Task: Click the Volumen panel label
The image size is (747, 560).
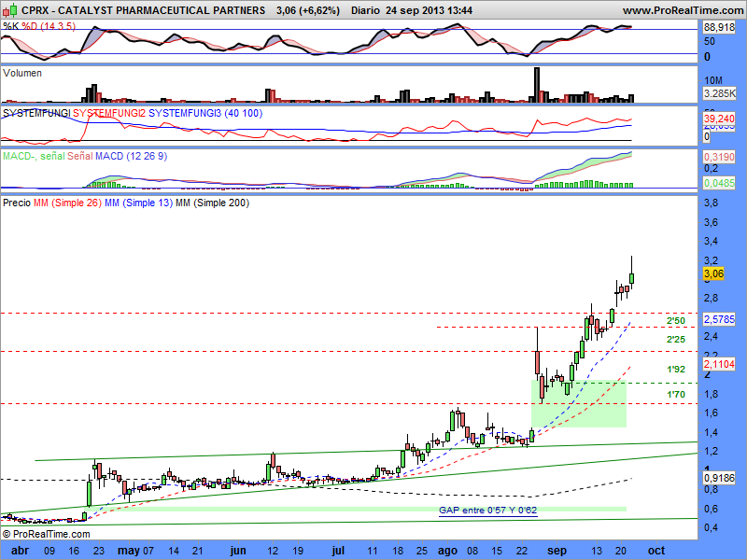Action: tap(21, 73)
